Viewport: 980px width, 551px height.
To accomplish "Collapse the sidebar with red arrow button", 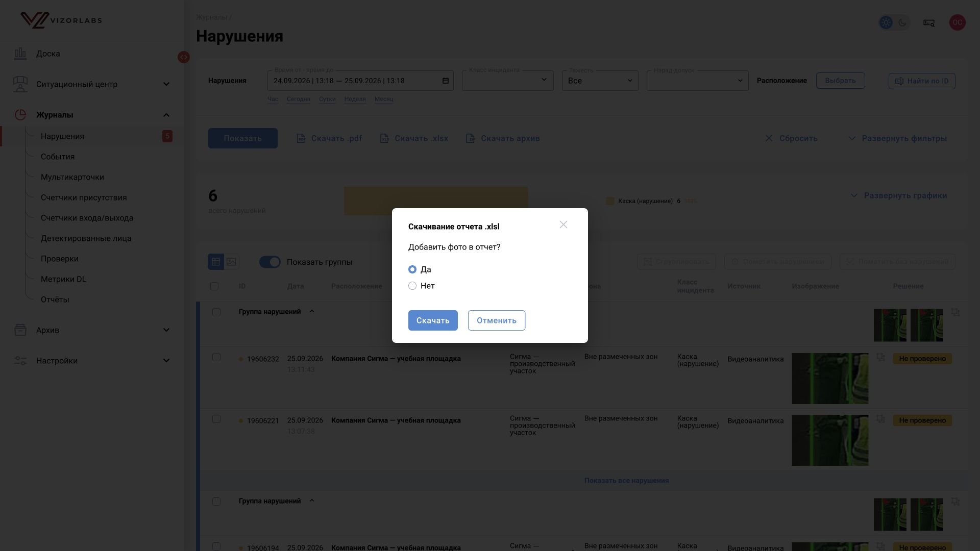I will [x=184, y=57].
